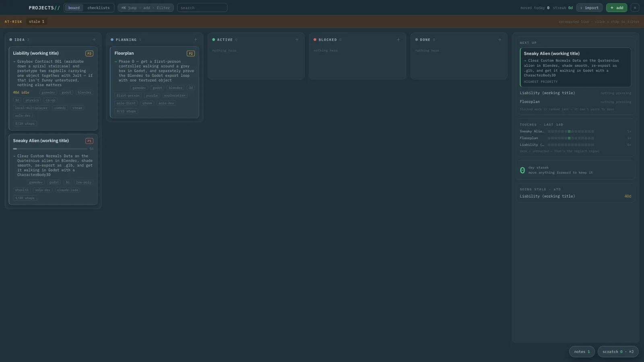
Task: Select the stealth tag on Sneaky Alien card
Action: (22, 190)
